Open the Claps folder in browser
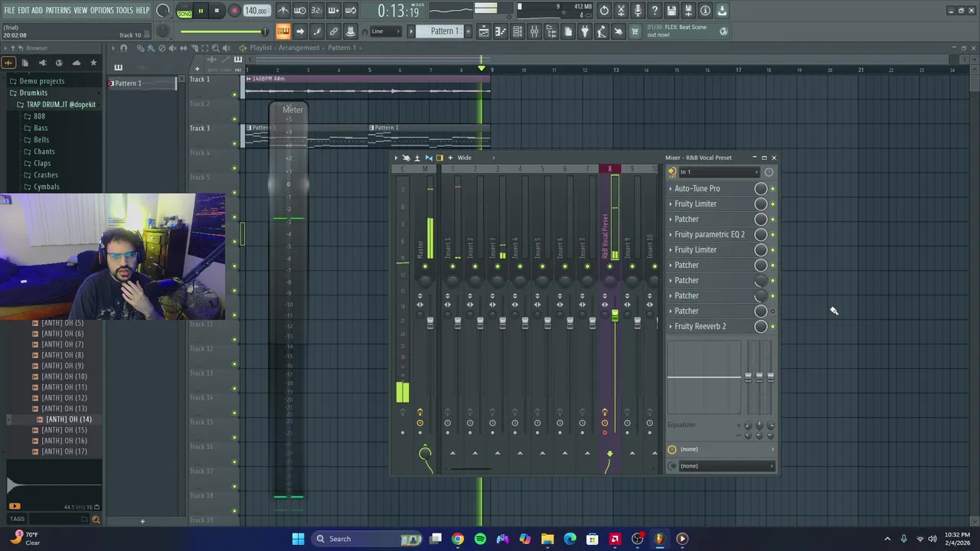 click(42, 163)
